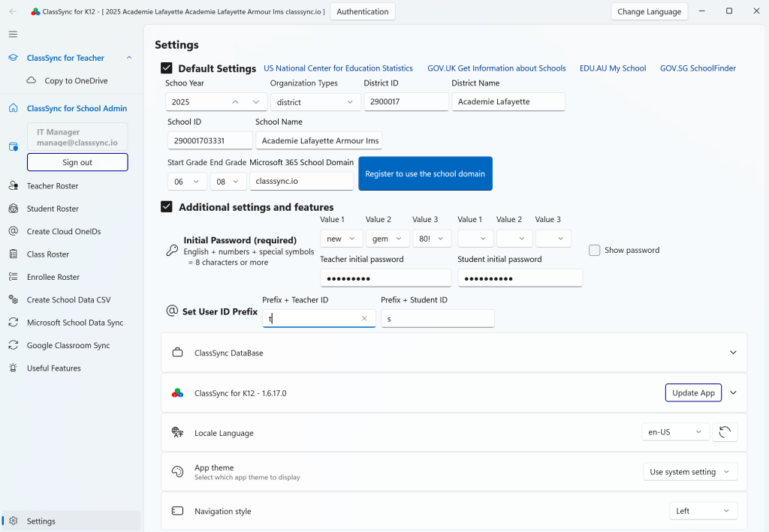
Task: Click the School Admin home icon
Action: pyautogui.click(x=14, y=108)
